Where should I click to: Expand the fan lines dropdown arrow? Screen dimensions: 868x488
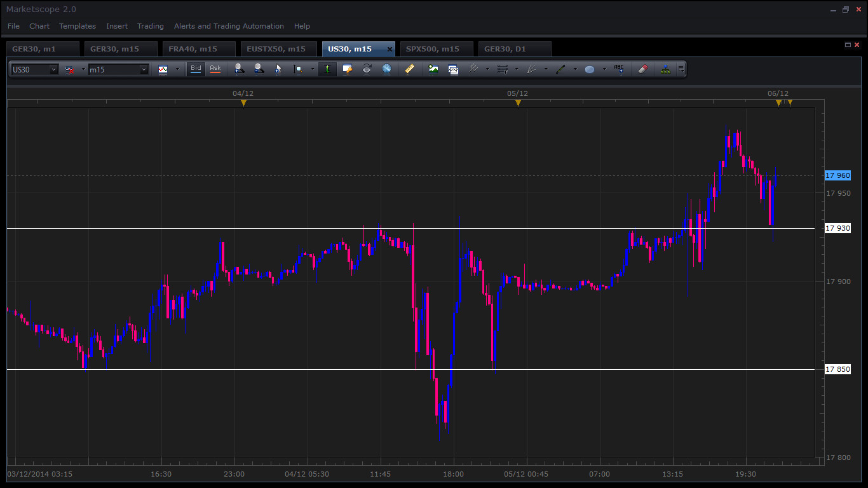[x=546, y=69]
